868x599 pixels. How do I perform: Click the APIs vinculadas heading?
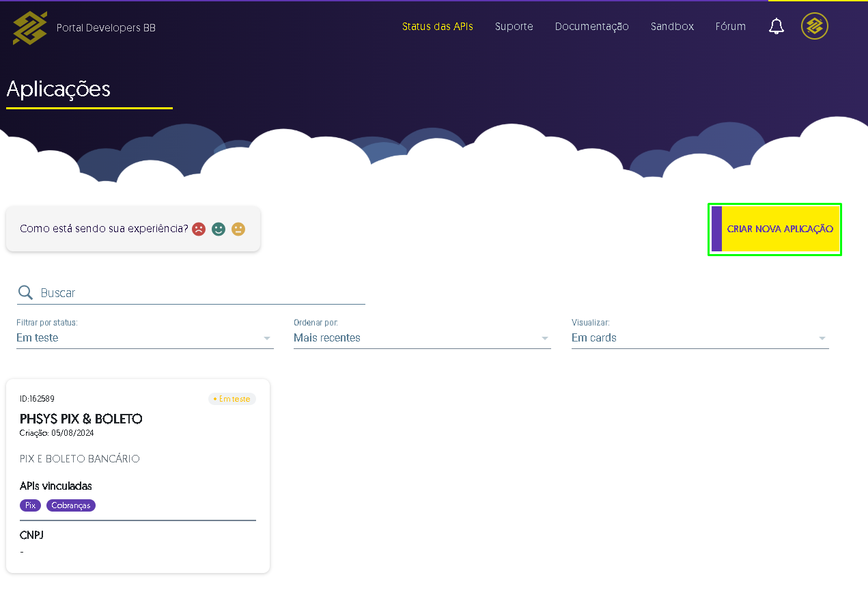(x=56, y=486)
